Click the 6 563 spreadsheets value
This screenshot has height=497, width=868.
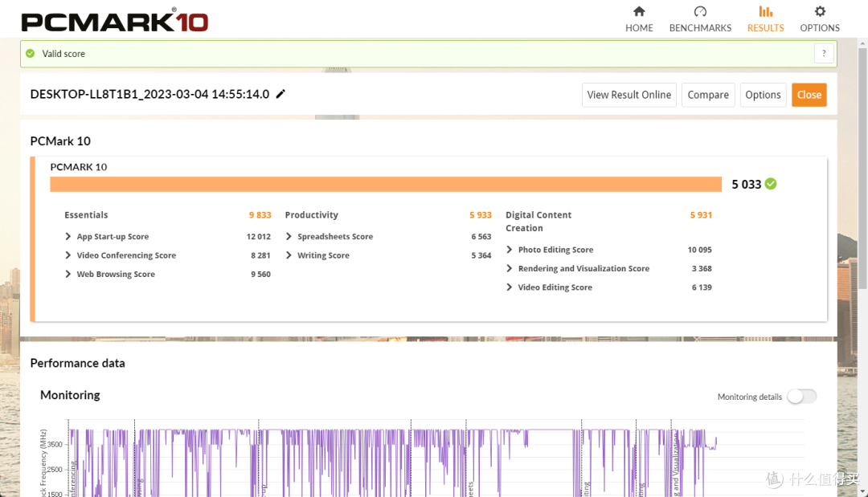pyautogui.click(x=481, y=237)
